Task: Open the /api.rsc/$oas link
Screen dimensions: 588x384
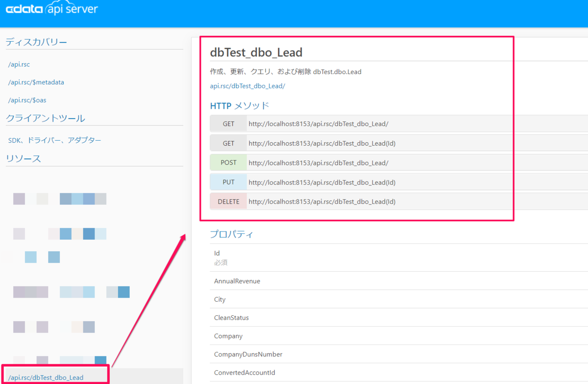Action: coord(27,100)
